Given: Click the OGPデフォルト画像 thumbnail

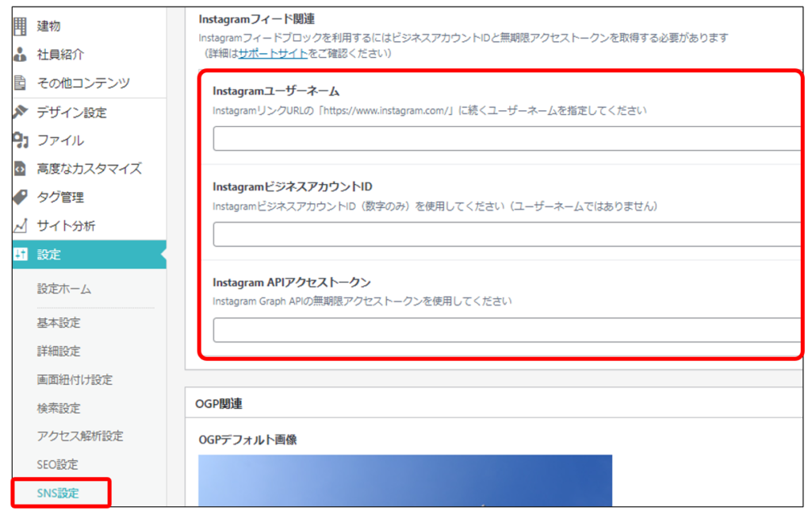Looking at the screenshot, I should click(405, 480).
